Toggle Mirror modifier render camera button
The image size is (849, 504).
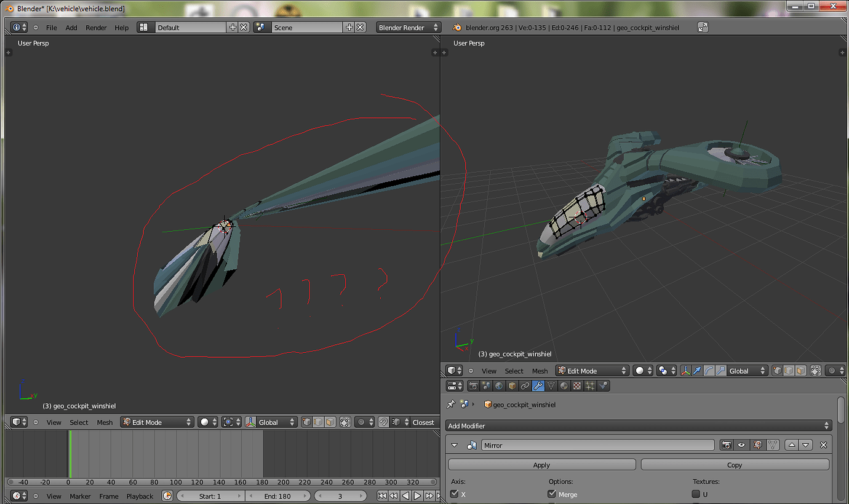pos(727,445)
